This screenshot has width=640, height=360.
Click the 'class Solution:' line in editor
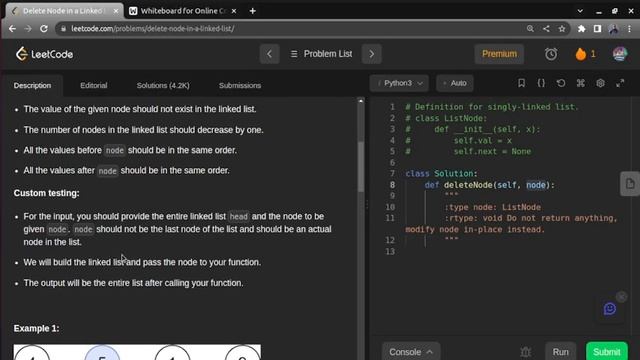point(441,173)
